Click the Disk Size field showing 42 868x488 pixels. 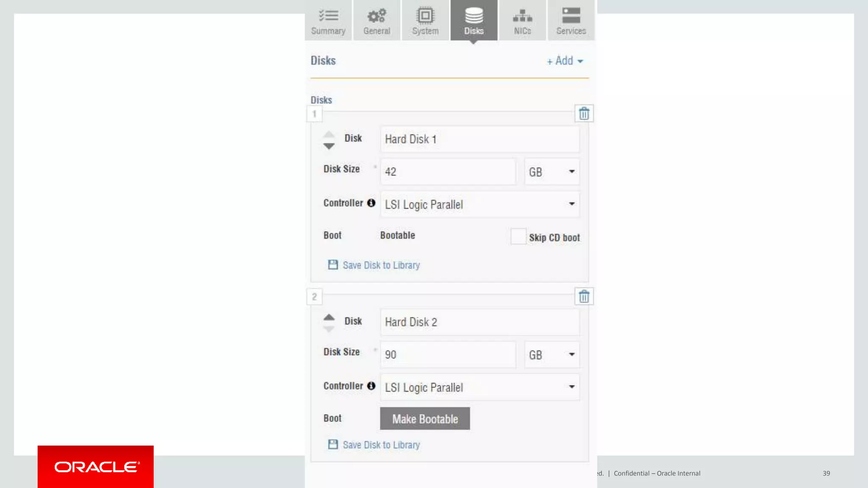tap(448, 172)
